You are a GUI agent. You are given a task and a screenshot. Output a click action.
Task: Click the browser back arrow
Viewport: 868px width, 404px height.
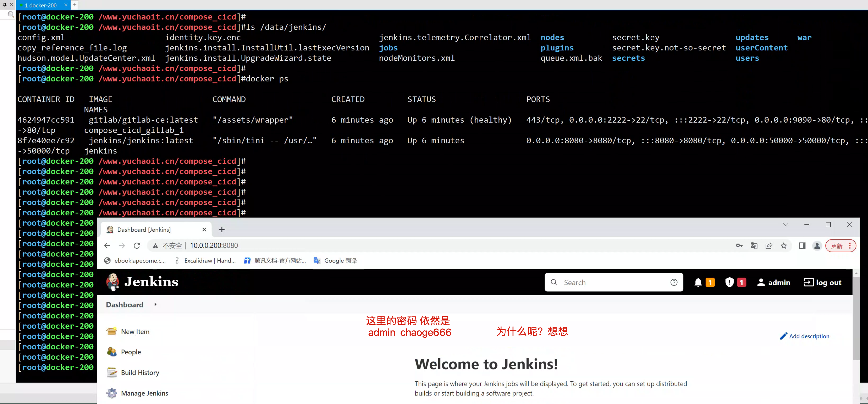click(x=107, y=246)
